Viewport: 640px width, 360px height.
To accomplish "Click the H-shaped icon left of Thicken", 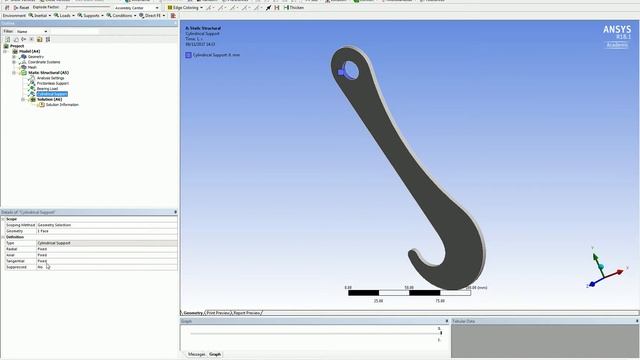I will [x=277, y=8].
